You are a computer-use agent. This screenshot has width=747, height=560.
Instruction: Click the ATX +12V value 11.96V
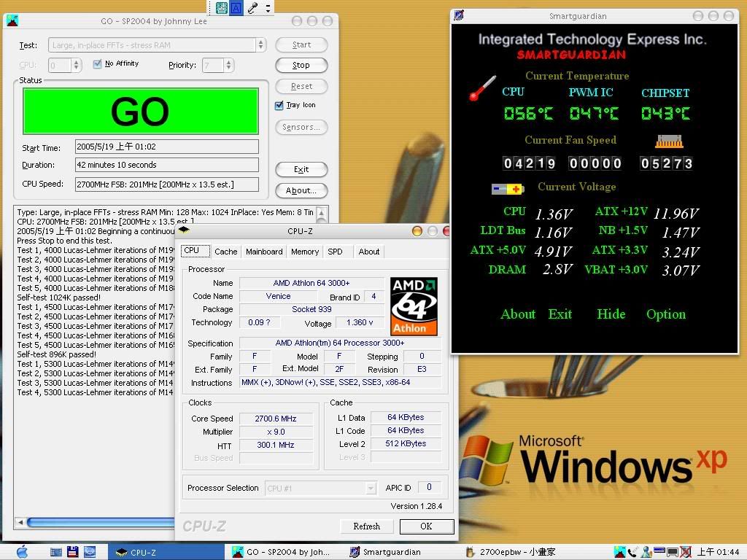click(676, 214)
